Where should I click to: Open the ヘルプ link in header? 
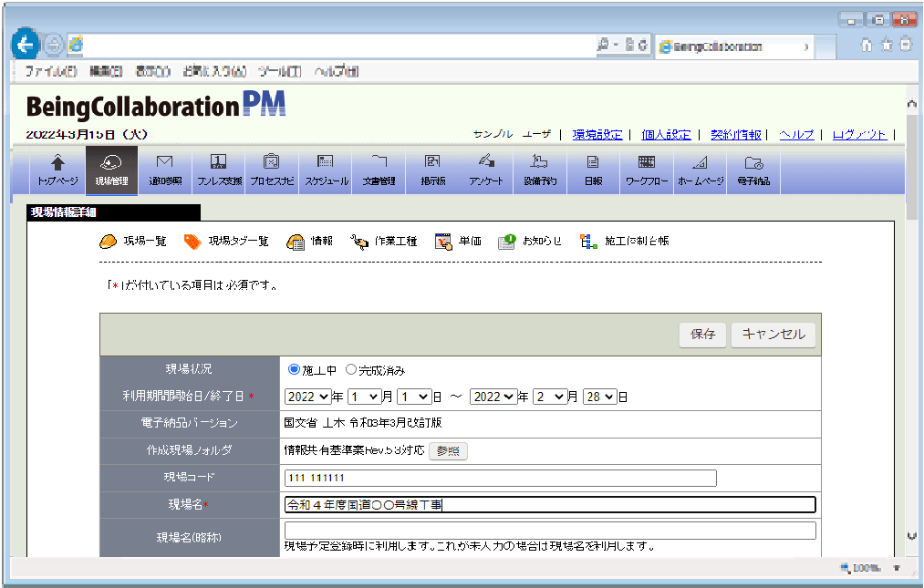pyautogui.click(x=796, y=134)
